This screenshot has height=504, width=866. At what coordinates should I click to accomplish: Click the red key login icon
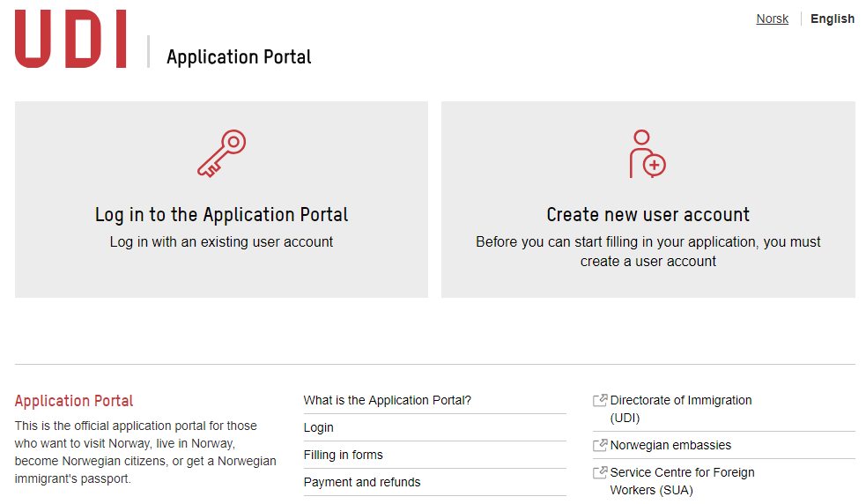(x=221, y=153)
